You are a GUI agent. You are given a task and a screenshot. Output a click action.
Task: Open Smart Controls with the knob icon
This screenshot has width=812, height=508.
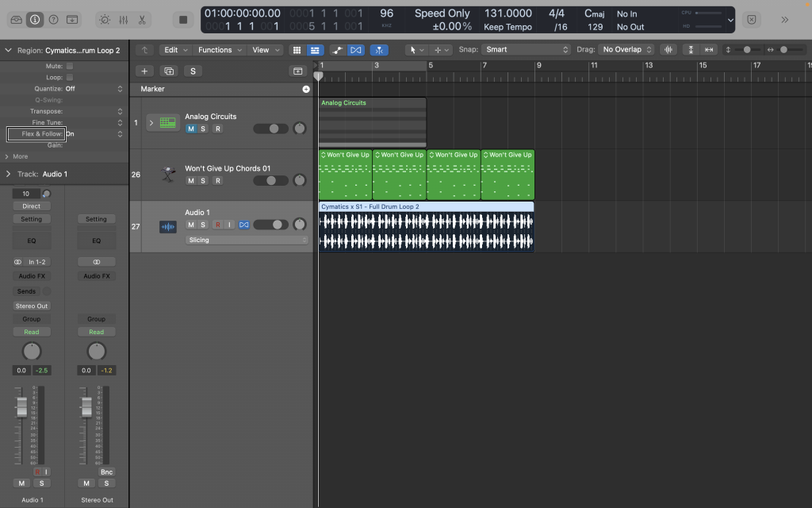pos(104,18)
